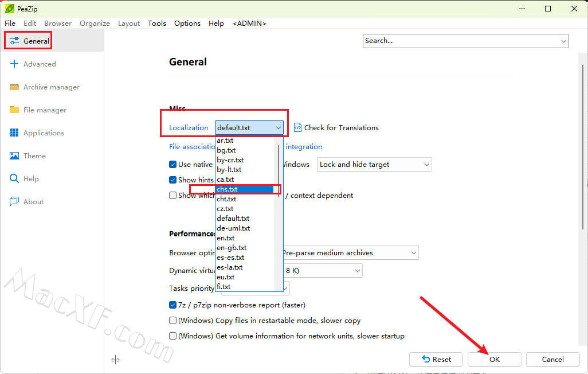Select es-es.txt in the language list
This screenshot has height=374, width=588.
point(245,258)
